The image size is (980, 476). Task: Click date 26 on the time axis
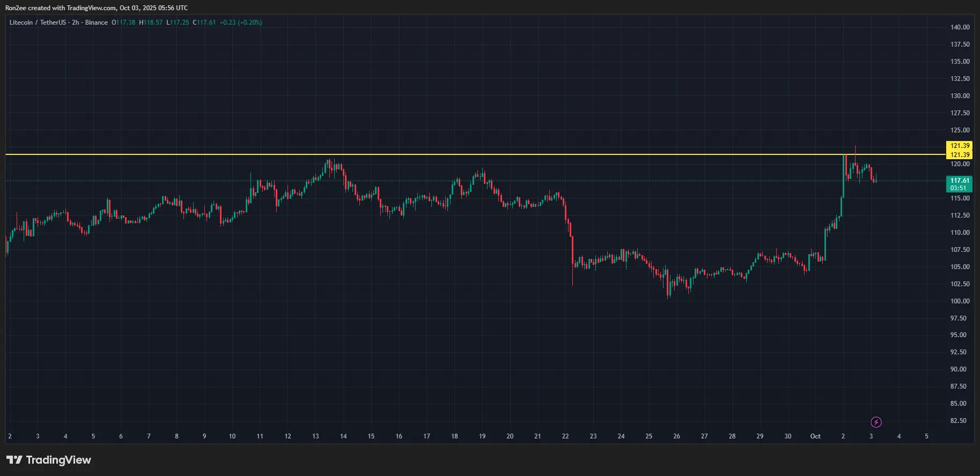[676, 436]
